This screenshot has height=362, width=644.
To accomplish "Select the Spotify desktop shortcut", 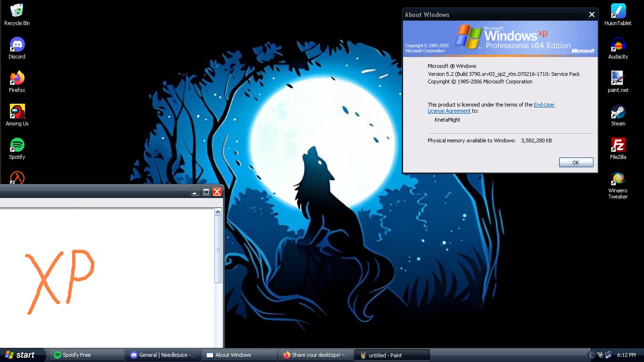I will pos(17,148).
